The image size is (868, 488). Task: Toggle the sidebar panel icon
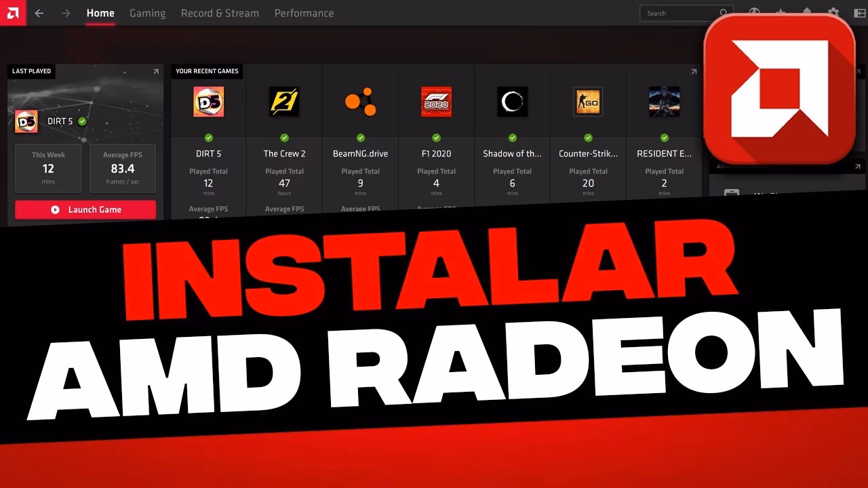pyautogui.click(x=859, y=13)
